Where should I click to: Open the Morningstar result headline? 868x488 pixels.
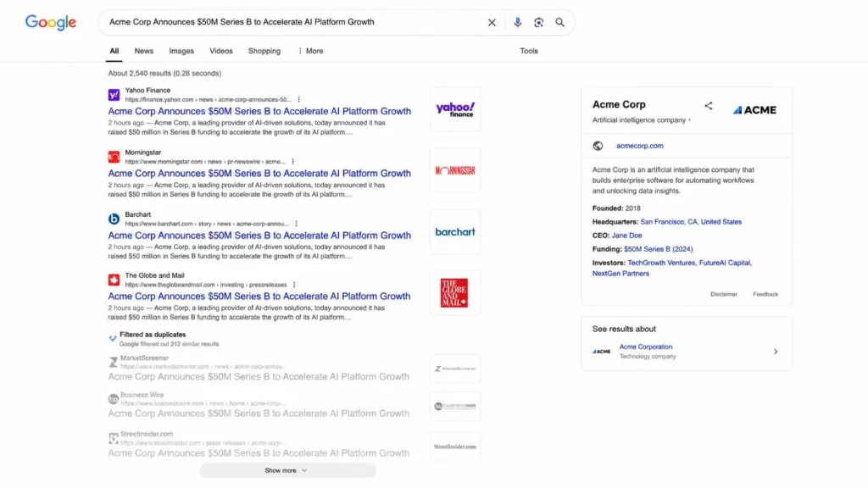coord(259,173)
